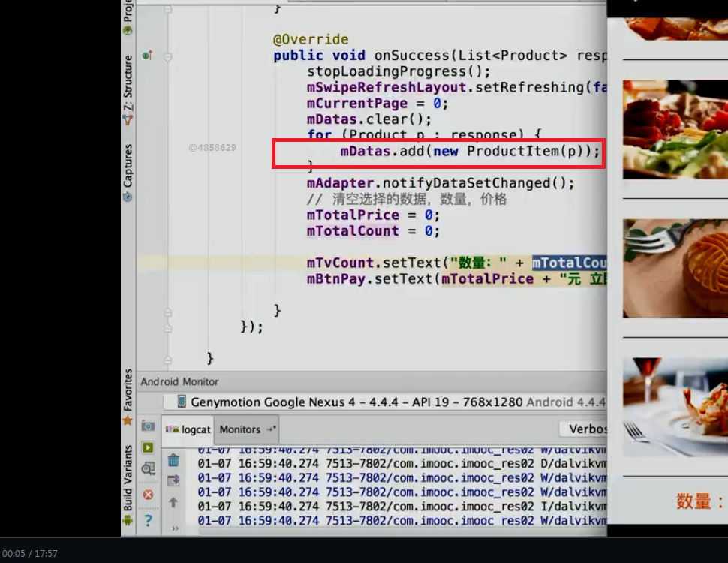Click the top cut-off food image in emulator
Image resolution: width=728 pixels, height=563 pixels.
[675, 29]
